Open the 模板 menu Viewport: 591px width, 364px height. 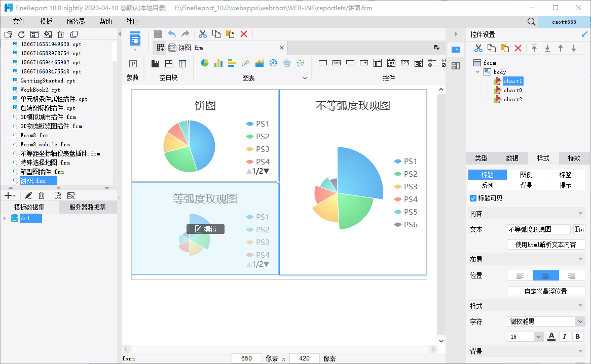[x=46, y=21]
